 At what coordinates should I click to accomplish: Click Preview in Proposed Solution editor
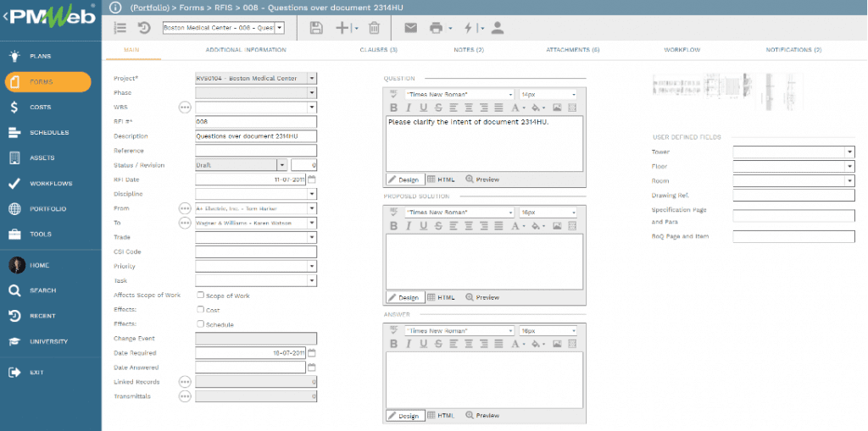tap(482, 297)
